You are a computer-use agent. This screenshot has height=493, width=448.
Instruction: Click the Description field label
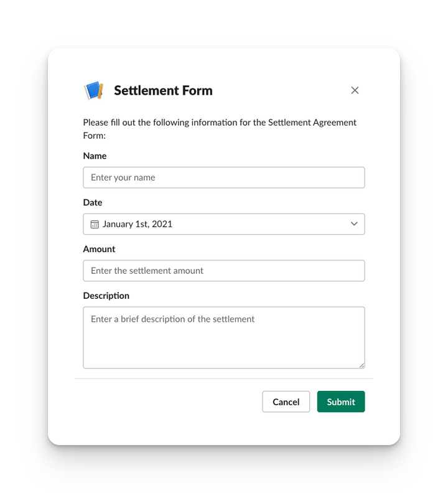tap(106, 296)
